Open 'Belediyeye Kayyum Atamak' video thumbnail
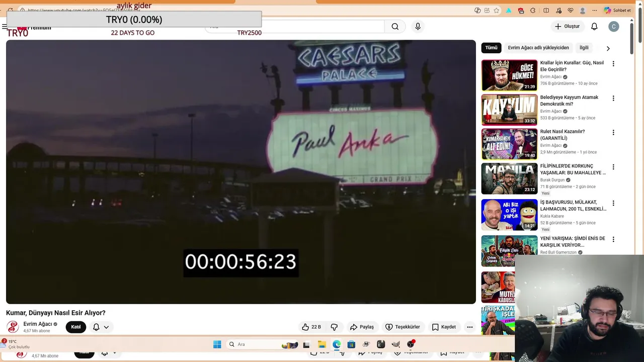 pyautogui.click(x=509, y=110)
